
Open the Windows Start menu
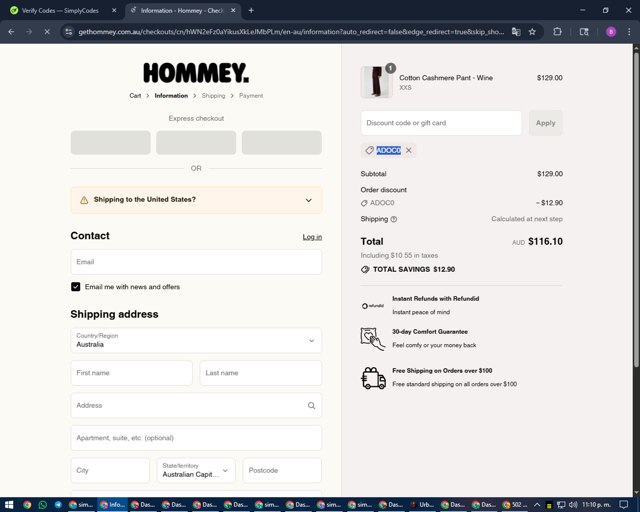click(9, 505)
